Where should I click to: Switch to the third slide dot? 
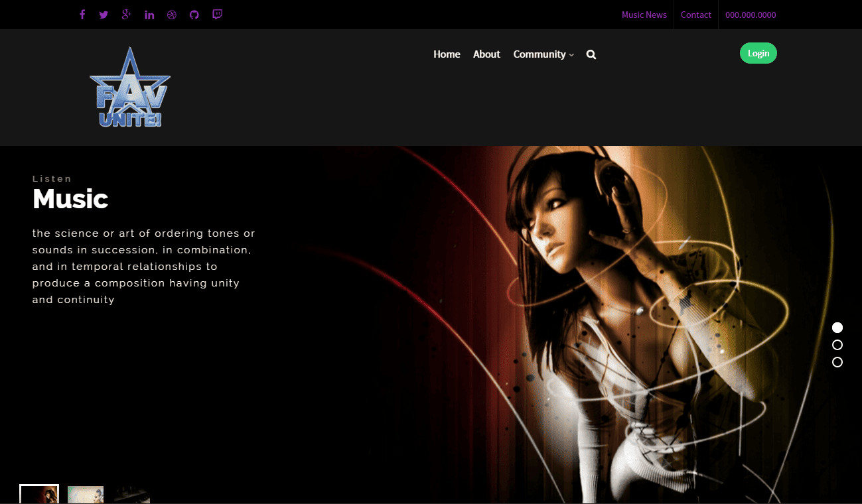pos(837,362)
